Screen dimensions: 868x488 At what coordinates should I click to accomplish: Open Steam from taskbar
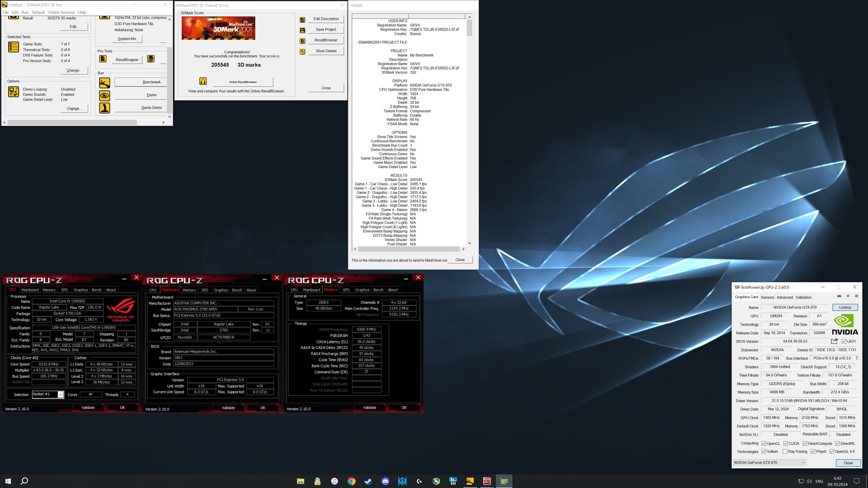368,481
